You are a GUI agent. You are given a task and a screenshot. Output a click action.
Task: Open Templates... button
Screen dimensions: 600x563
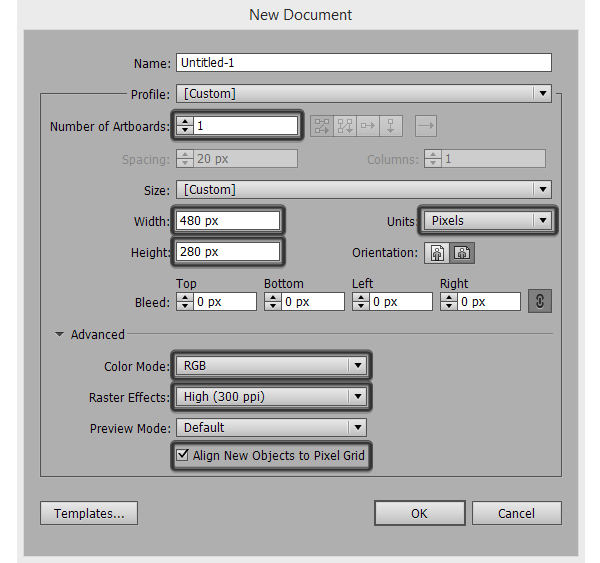[89, 513]
